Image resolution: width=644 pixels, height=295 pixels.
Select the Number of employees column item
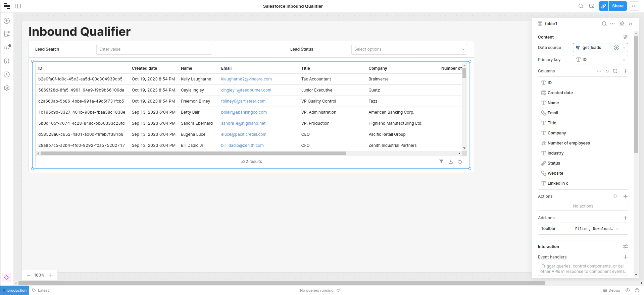coord(583,143)
